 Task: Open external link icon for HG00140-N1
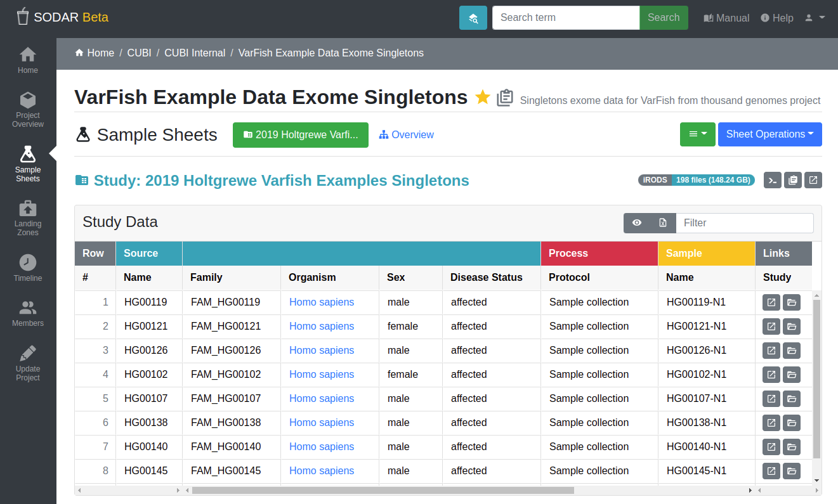pos(771,447)
